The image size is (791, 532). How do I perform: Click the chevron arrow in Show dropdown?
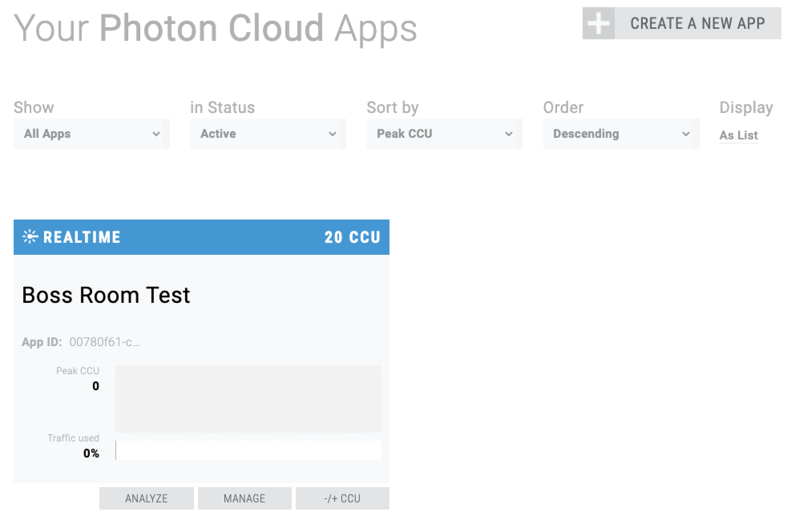156,134
